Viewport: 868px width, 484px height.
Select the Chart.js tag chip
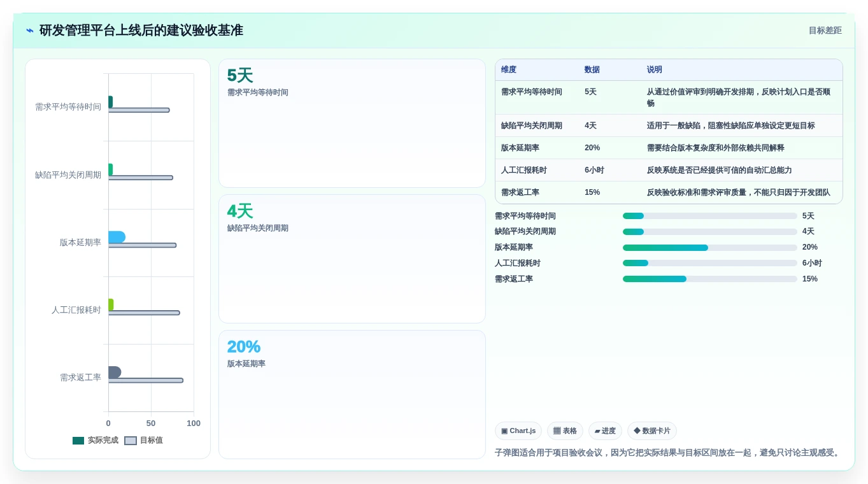coord(518,431)
